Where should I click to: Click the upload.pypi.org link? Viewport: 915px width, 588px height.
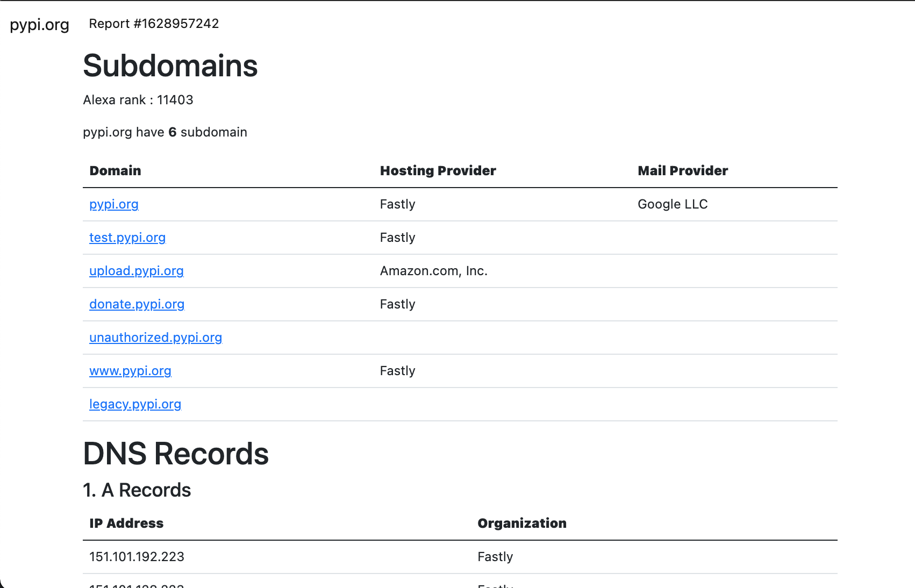pos(137,271)
